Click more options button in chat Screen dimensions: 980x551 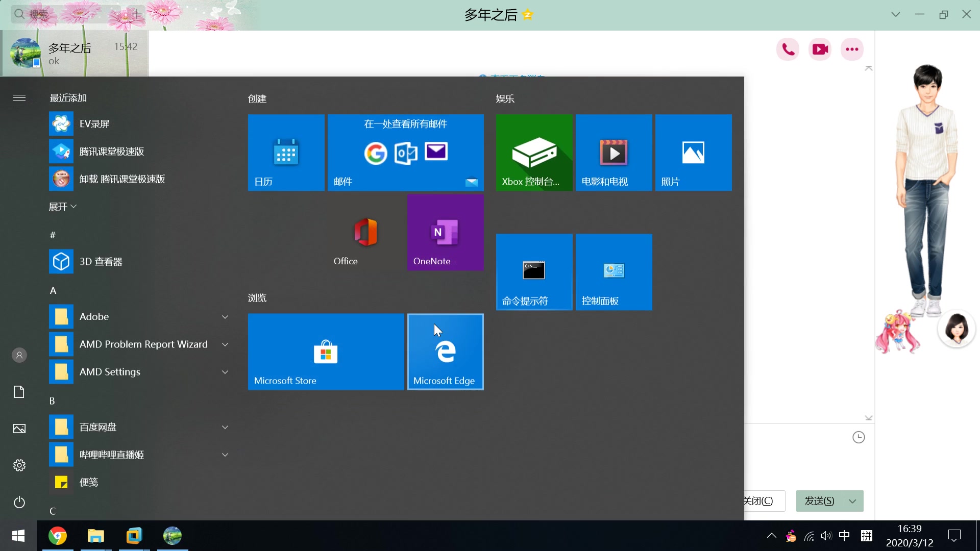[x=852, y=49]
